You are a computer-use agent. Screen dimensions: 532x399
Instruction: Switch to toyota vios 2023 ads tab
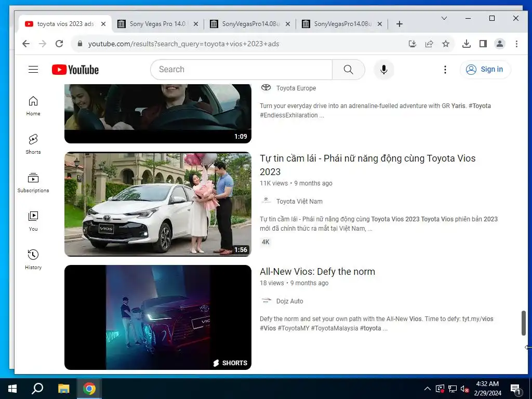point(65,24)
